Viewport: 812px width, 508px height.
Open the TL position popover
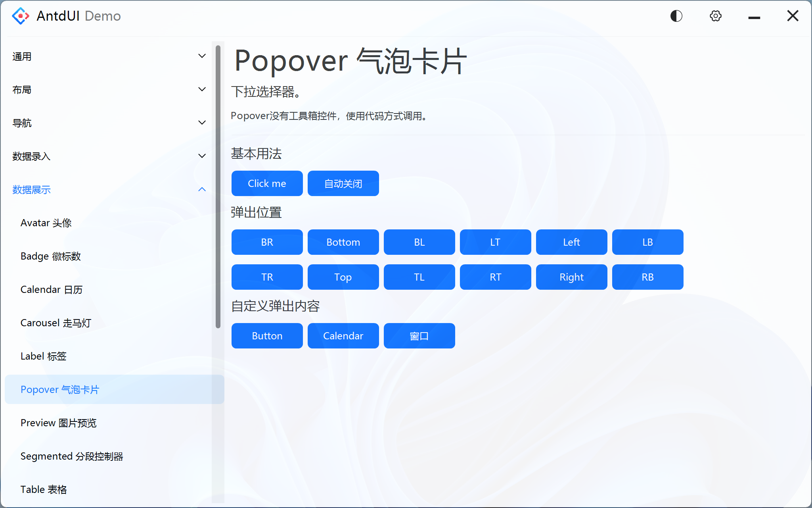[x=419, y=277]
